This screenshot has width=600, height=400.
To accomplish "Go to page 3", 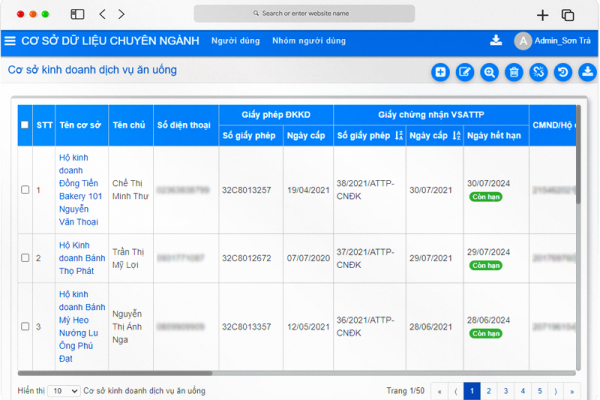I will pyautogui.click(x=505, y=391).
